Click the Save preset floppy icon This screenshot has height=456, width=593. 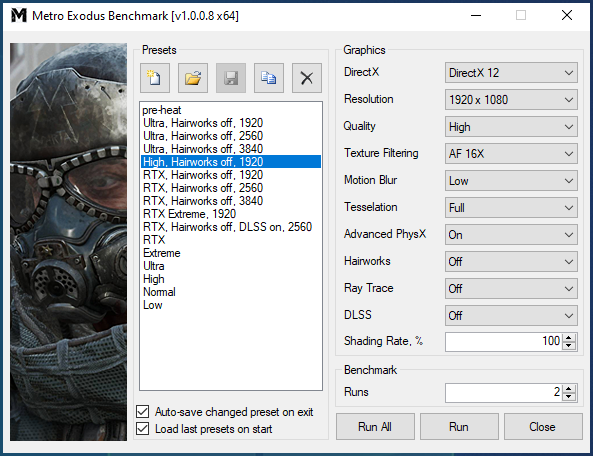231,78
